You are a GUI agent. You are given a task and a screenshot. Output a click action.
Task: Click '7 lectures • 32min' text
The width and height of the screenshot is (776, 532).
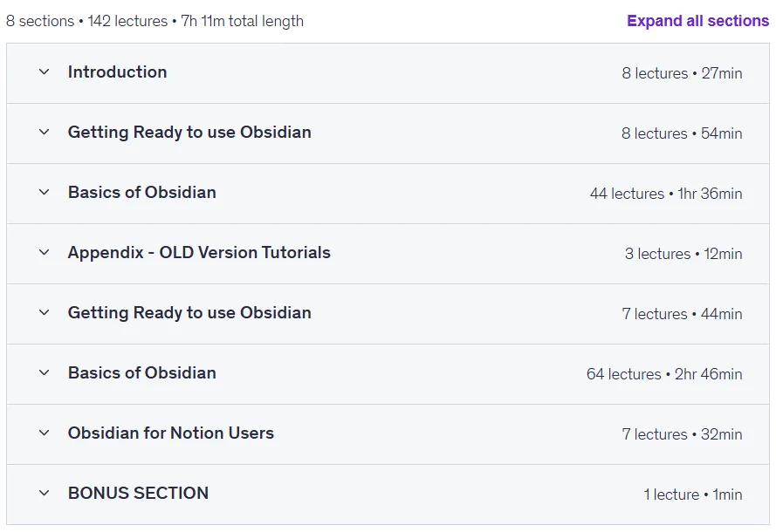(682, 434)
